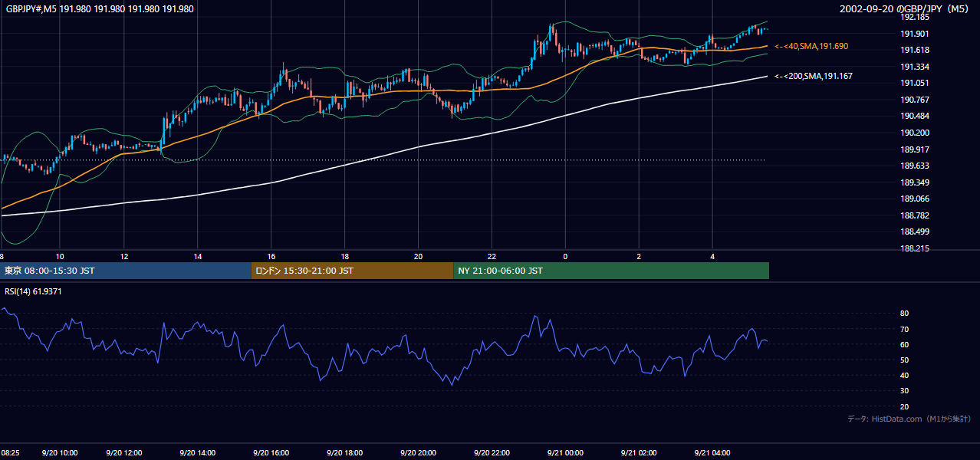Viewport: 980px width, 460px height.
Task: Click the 191.618 price axis label
Action: [914, 50]
